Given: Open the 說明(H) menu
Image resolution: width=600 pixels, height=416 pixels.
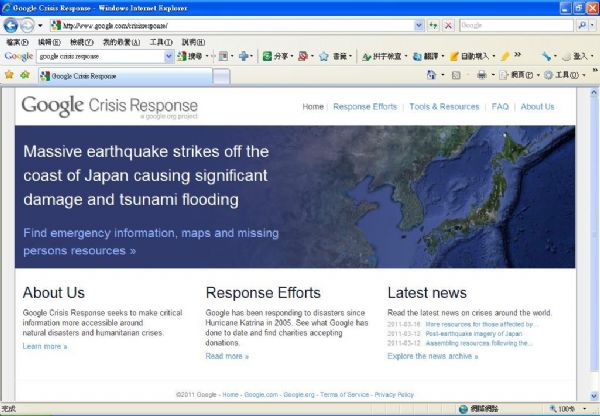Looking at the screenshot, I should click(193, 42).
